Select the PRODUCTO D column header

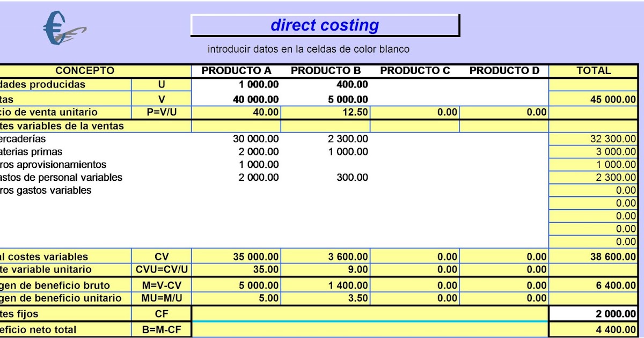tap(503, 70)
